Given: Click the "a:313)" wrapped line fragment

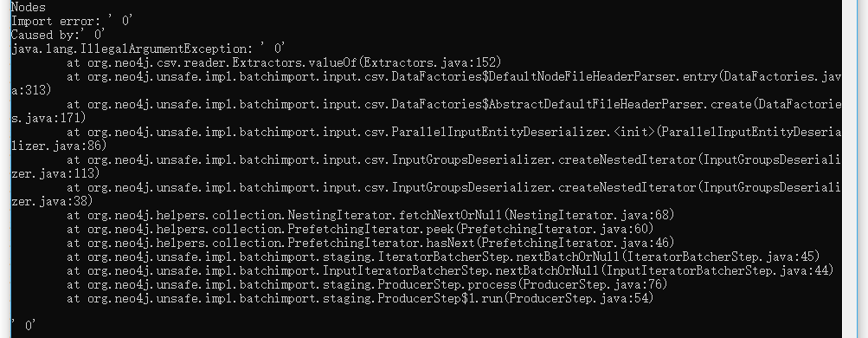Looking at the screenshot, I should (x=31, y=90).
